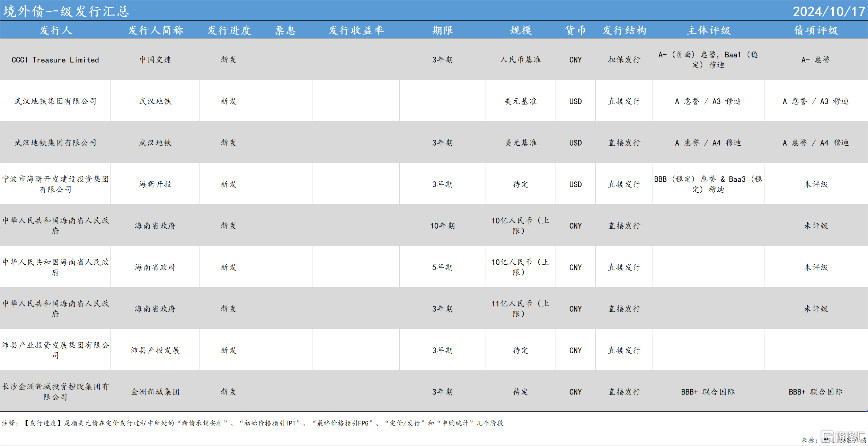Select the 主体评级 column header
Viewport: 868px width, 446px height.
click(x=709, y=30)
